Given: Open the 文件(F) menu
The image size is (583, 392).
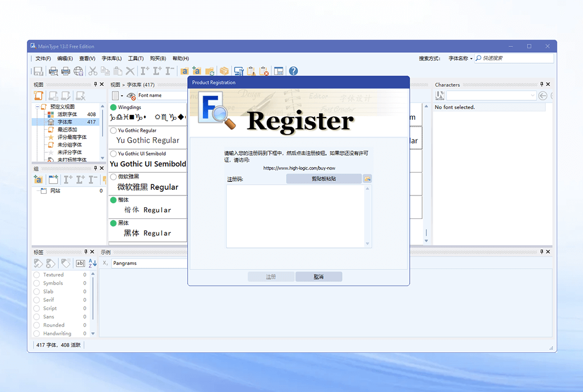Looking at the screenshot, I should [x=43, y=58].
